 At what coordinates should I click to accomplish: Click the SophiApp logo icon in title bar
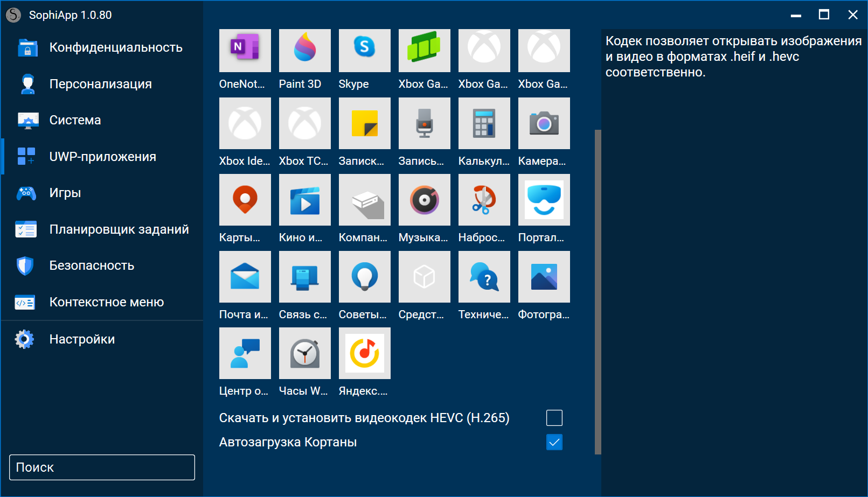(x=13, y=15)
